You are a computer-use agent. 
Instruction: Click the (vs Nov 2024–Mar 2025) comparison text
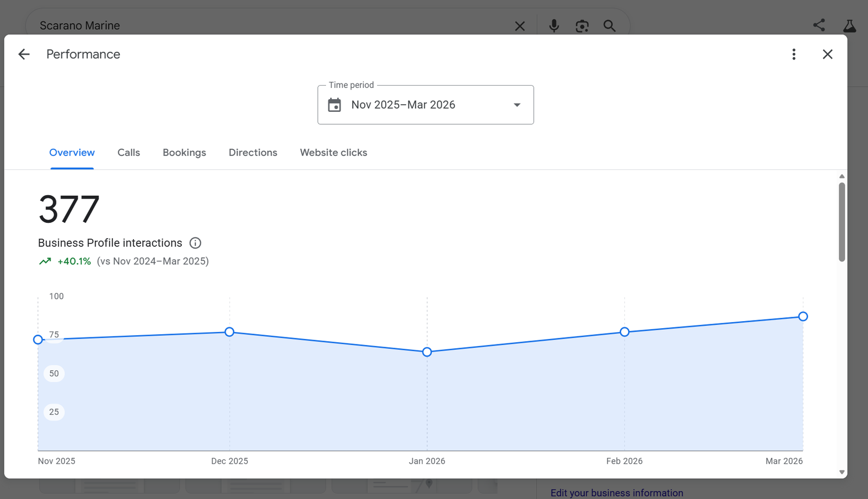(153, 261)
